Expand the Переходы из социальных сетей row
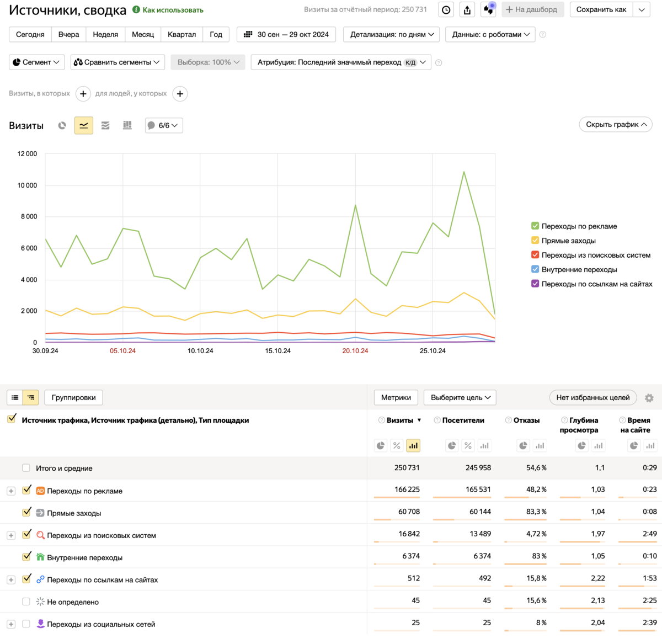Image resolution: width=662 pixels, height=644 pixels. tap(11, 624)
